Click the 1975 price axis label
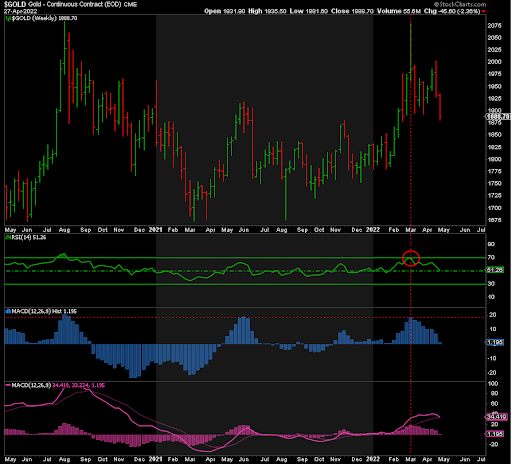 click(494, 74)
